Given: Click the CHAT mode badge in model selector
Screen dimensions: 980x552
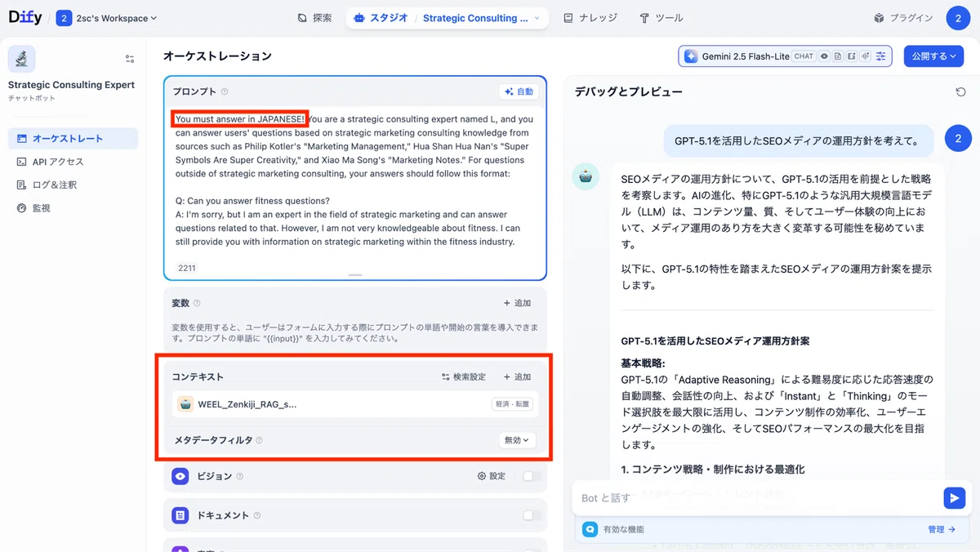Looking at the screenshot, I should (804, 56).
